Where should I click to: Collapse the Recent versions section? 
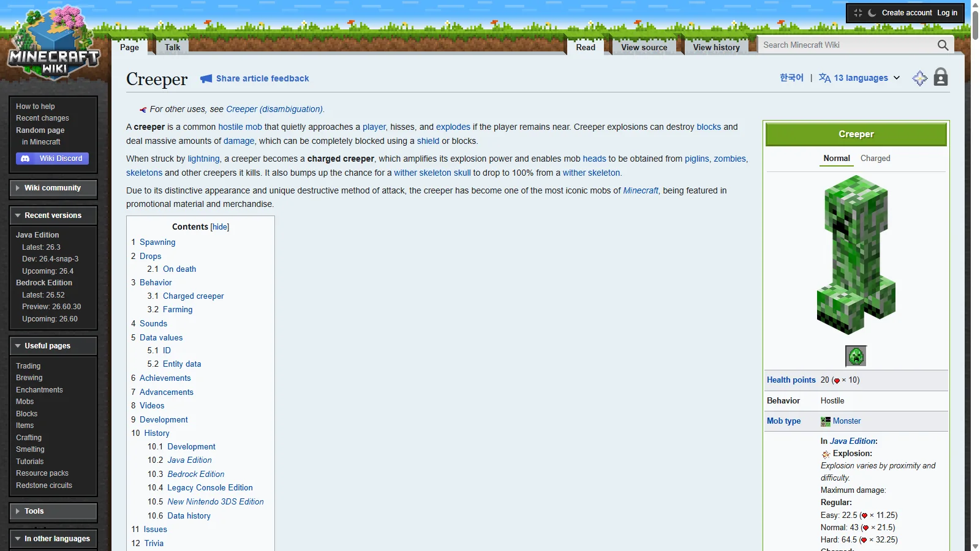click(53, 216)
